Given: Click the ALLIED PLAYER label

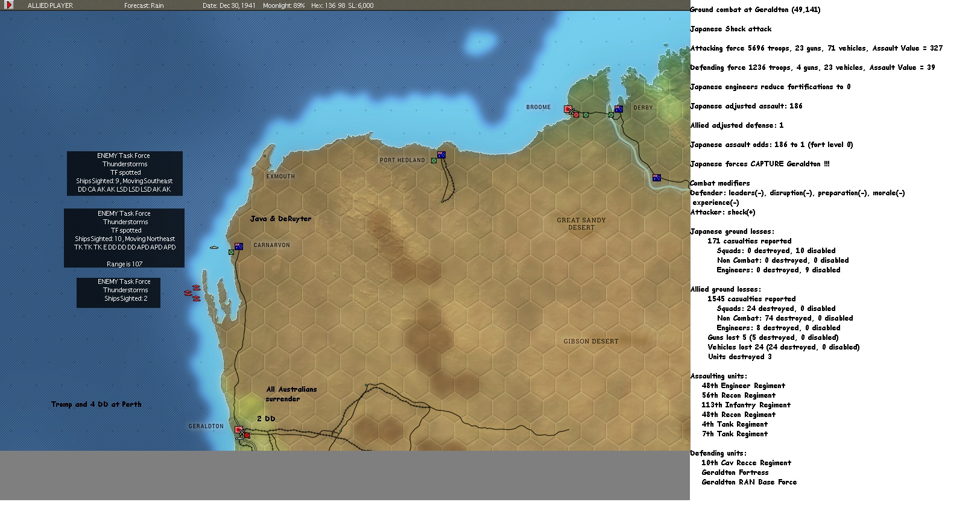Looking at the screenshot, I should pos(50,5).
